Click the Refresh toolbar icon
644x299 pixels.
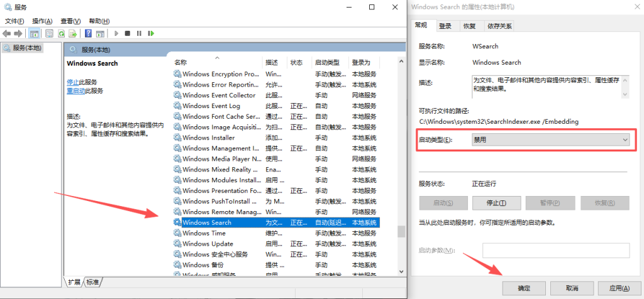click(62, 33)
